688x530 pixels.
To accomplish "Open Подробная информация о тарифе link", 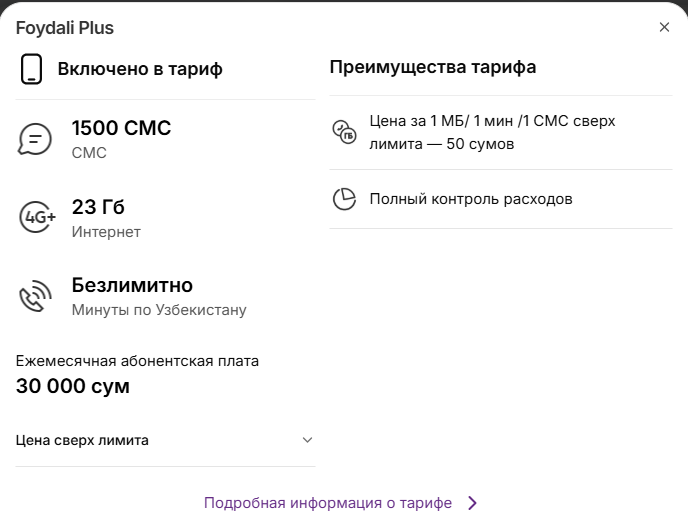I will point(328,503).
